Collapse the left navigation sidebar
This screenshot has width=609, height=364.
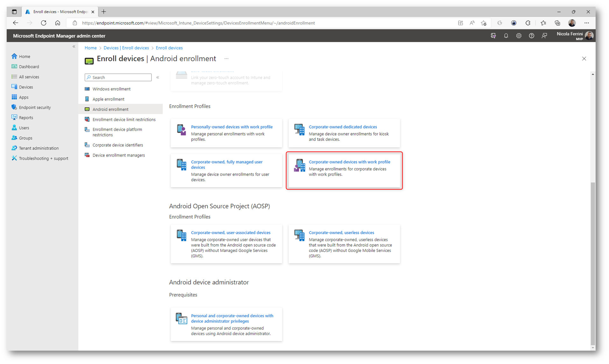[74, 46]
